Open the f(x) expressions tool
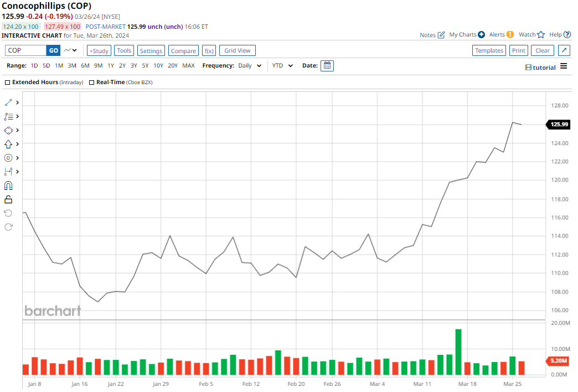Viewport: 578px width, 392px height. click(209, 50)
